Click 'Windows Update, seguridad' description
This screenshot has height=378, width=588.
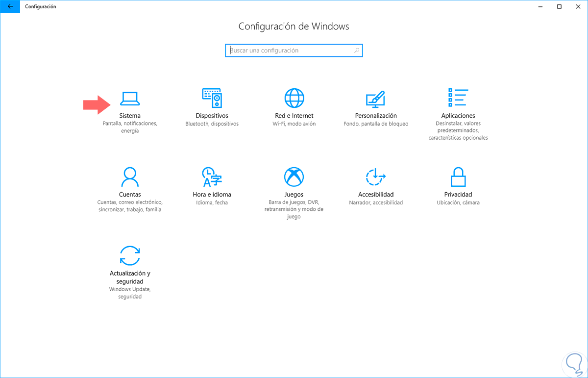coord(130,293)
